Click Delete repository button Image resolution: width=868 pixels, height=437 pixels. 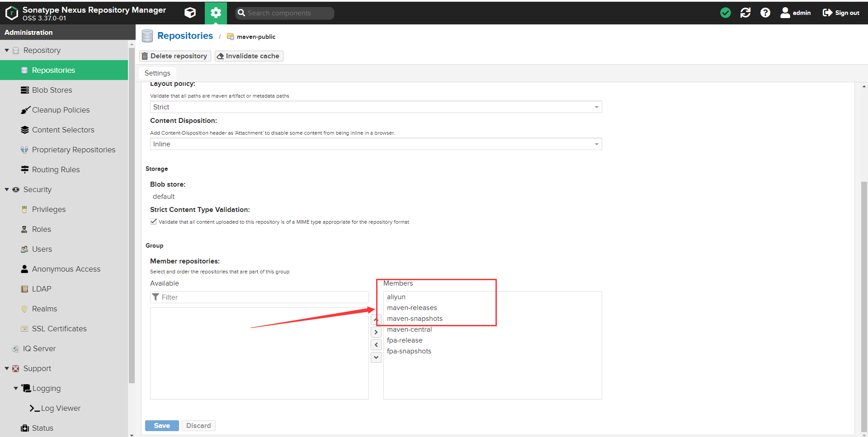(x=175, y=56)
